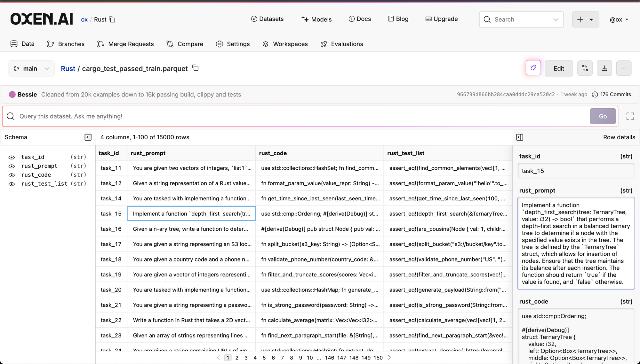The width and height of the screenshot is (640, 364).
Task: Open the main branch dropdown
Action: [x=31, y=68]
